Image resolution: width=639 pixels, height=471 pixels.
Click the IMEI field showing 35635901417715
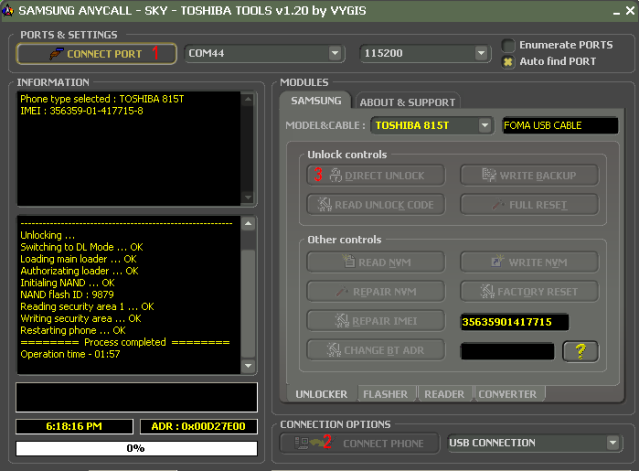[x=514, y=322]
